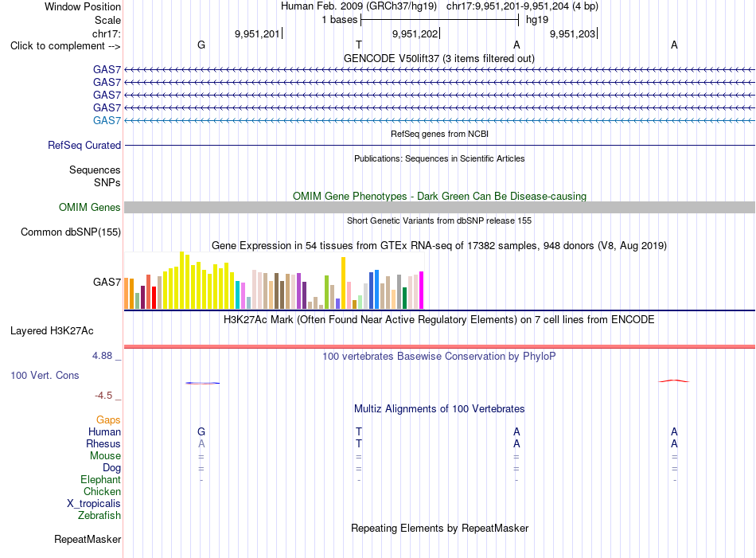756x558 pixels.
Task: Click the gray OMIM Genes item bar
Action: pyautogui.click(x=439, y=208)
